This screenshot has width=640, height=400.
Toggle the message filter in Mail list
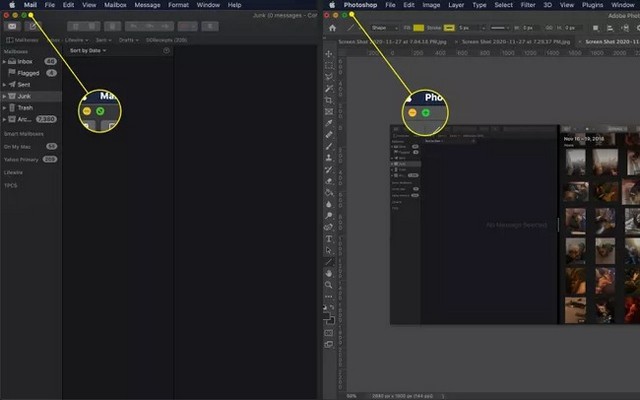[x=166, y=51]
